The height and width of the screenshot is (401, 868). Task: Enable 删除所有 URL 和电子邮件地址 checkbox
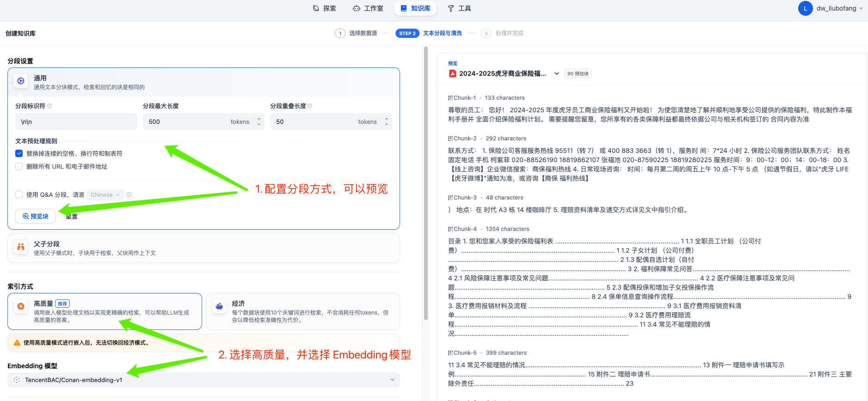pyautogui.click(x=19, y=166)
